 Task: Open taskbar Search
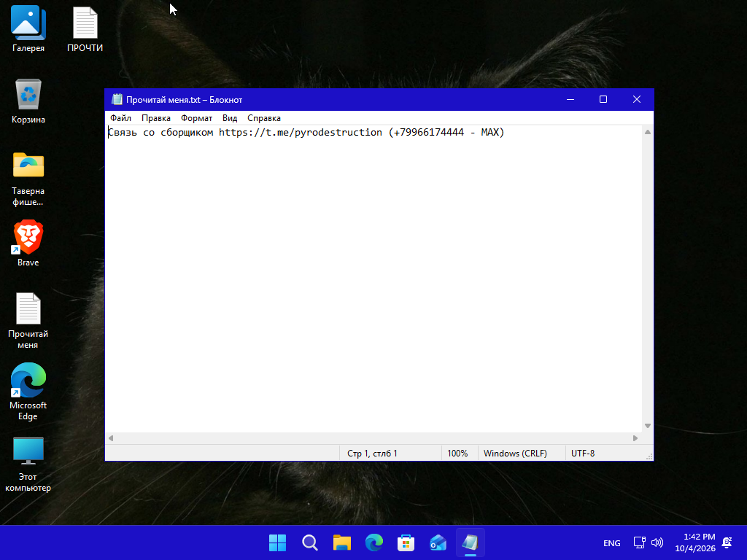click(x=309, y=542)
